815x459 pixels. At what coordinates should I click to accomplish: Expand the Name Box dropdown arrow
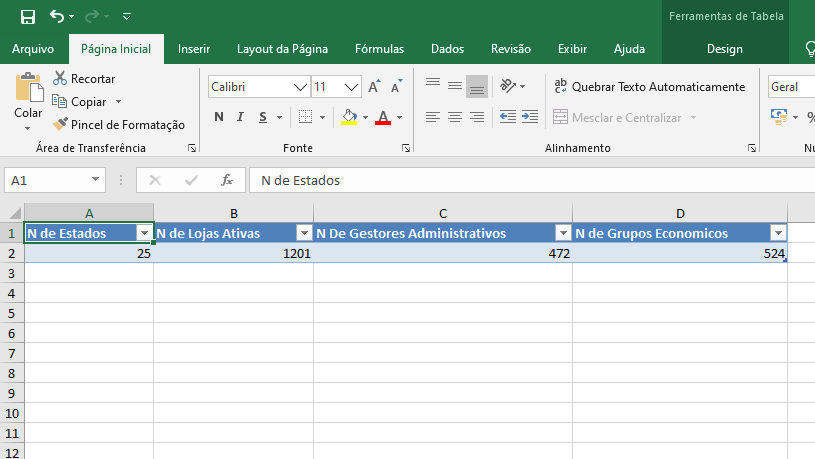pyautogui.click(x=96, y=180)
